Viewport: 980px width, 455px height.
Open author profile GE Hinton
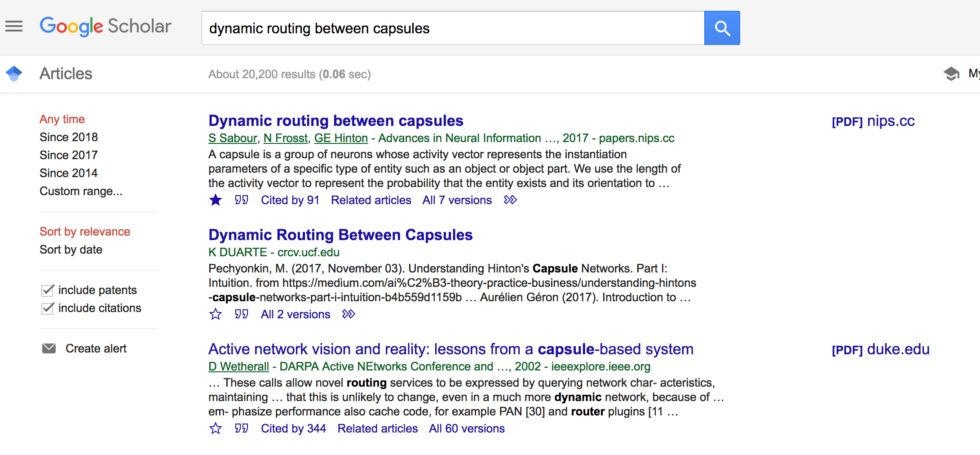tap(340, 138)
